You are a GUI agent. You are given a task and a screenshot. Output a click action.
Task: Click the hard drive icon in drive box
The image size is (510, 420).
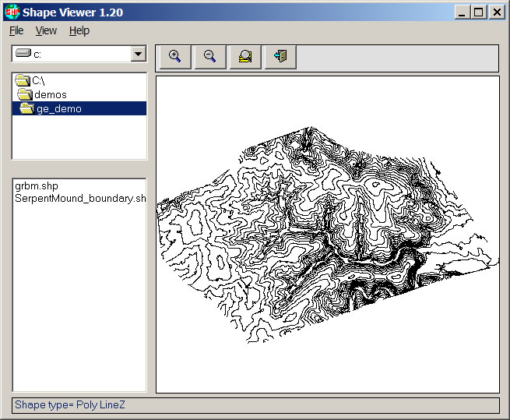click(x=23, y=53)
